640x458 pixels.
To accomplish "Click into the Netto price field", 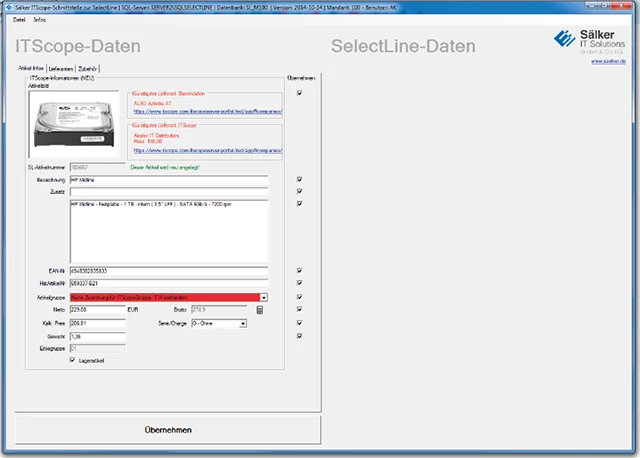I will pyautogui.click(x=98, y=310).
